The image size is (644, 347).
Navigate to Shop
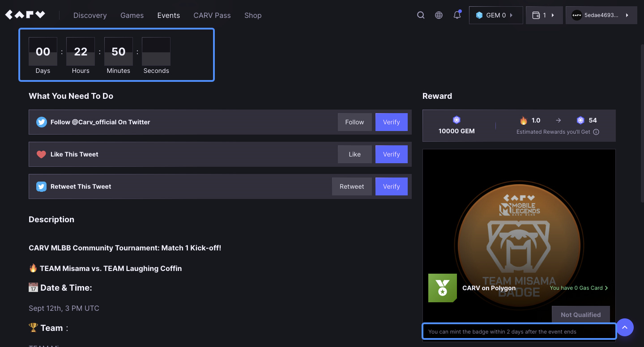coord(253,15)
